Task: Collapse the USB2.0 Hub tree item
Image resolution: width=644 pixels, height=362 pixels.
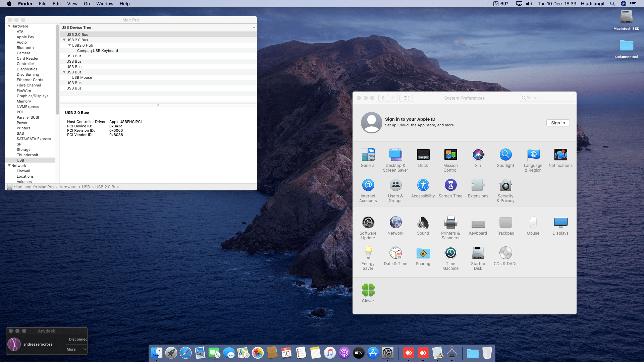Action: pos(70,45)
